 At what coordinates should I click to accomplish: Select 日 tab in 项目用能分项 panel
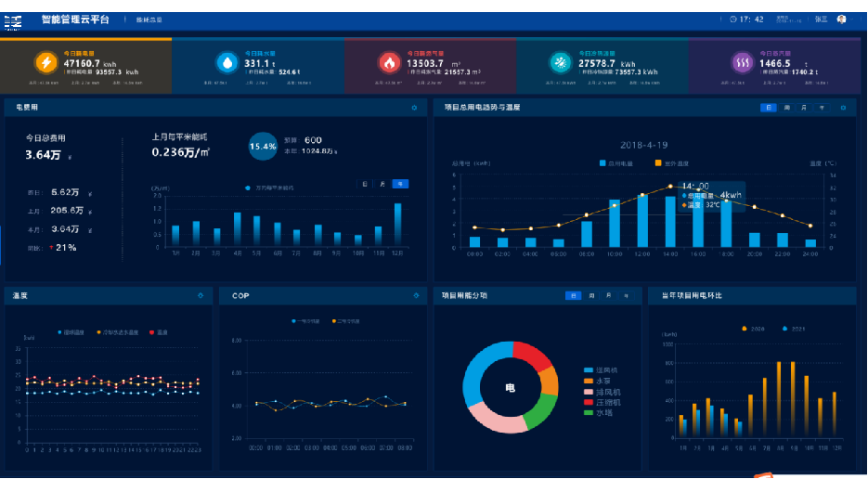(x=574, y=296)
